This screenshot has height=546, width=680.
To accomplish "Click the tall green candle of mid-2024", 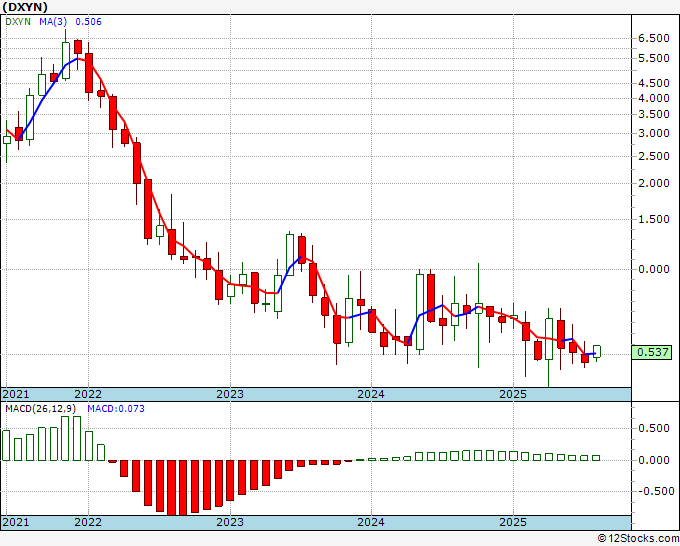I will tap(420, 312).
